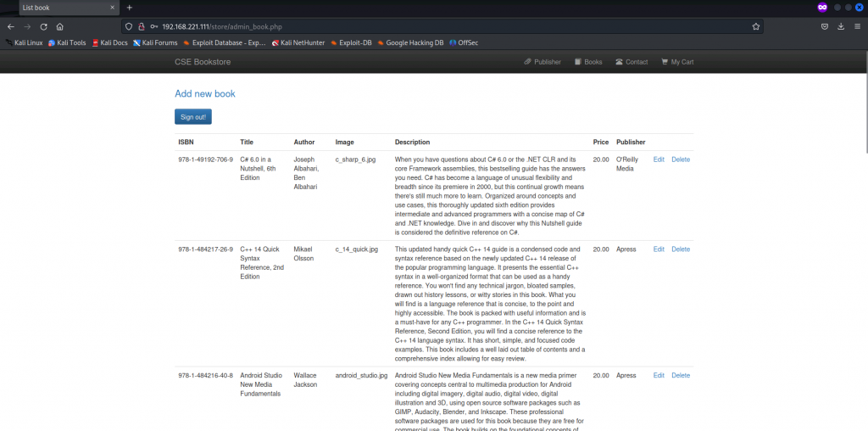Click the Description column header
This screenshot has width=868, height=431.
click(412, 143)
